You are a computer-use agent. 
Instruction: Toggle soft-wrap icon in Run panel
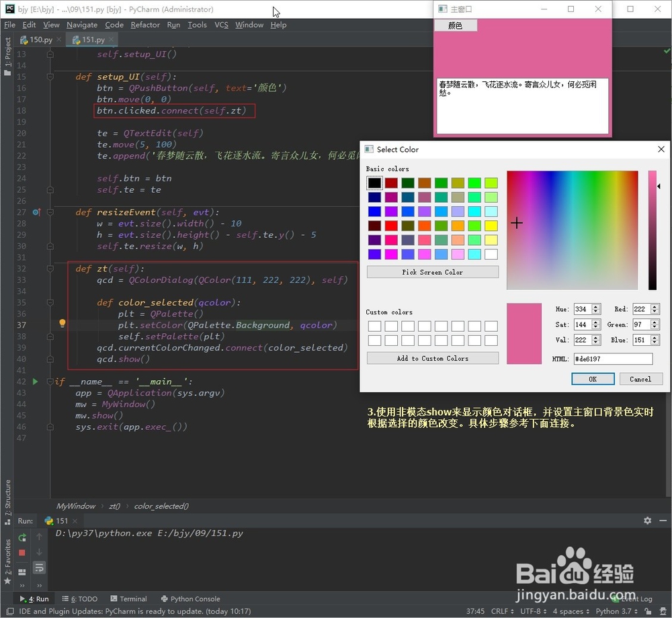click(x=39, y=568)
